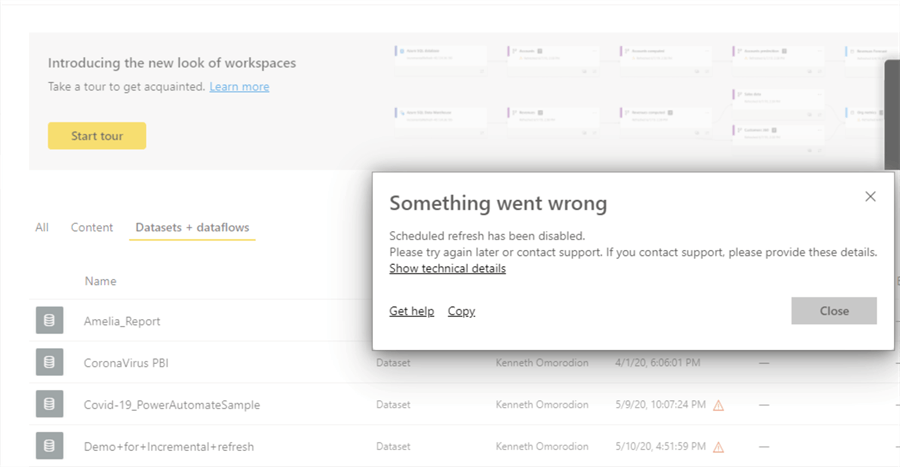This screenshot has height=467, width=900.
Task: Open the Learn more link
Action: [239, 87]
